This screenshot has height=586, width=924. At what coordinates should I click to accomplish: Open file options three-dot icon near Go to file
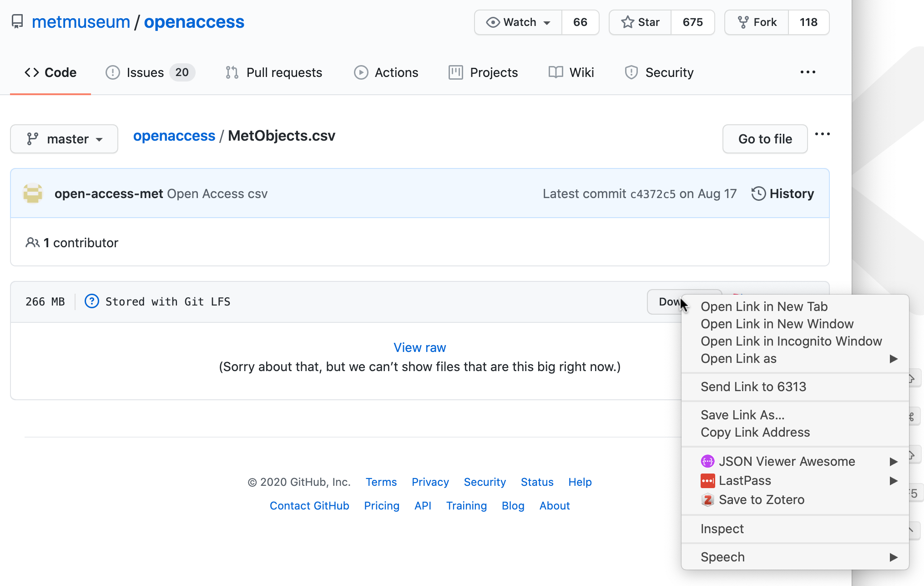tap(822, 134)
